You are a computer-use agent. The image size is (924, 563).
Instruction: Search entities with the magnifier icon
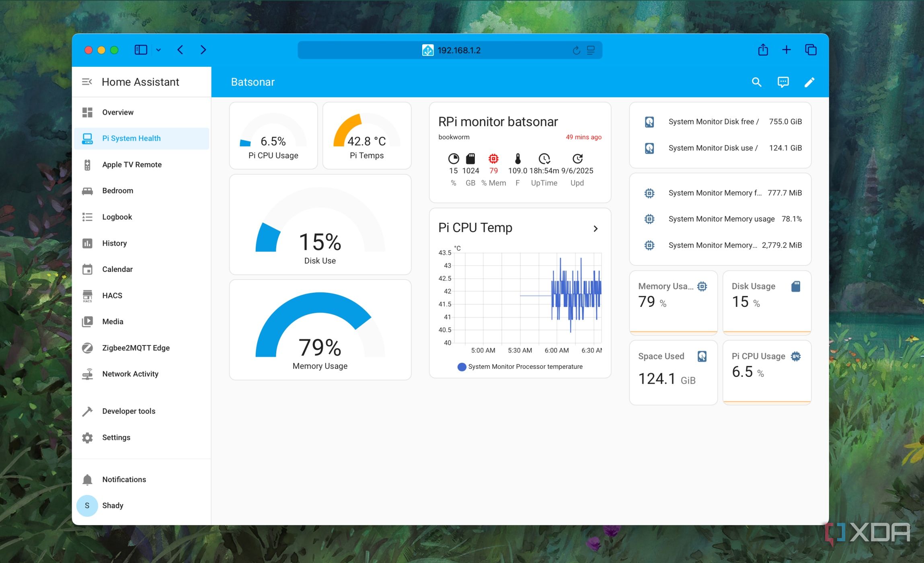pos(756,82)
